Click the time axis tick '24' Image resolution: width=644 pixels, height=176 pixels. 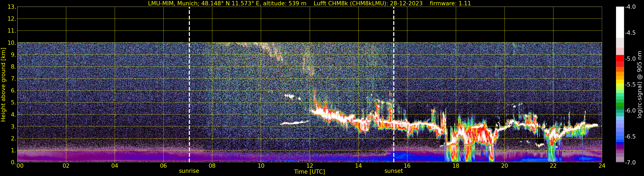pos(602,166)
